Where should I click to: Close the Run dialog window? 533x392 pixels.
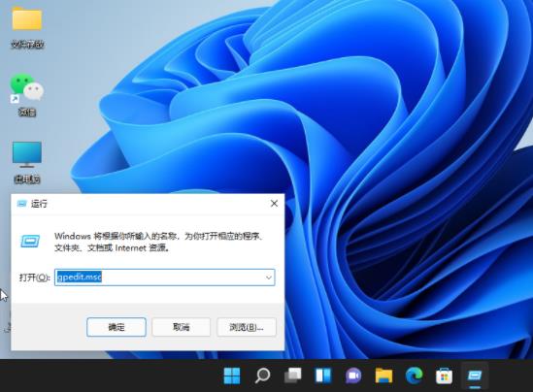[x=274, y=204]
